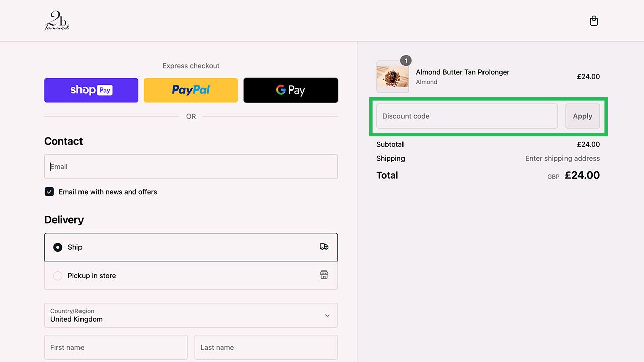Click the Enter shipping address text

click(562, 158)
